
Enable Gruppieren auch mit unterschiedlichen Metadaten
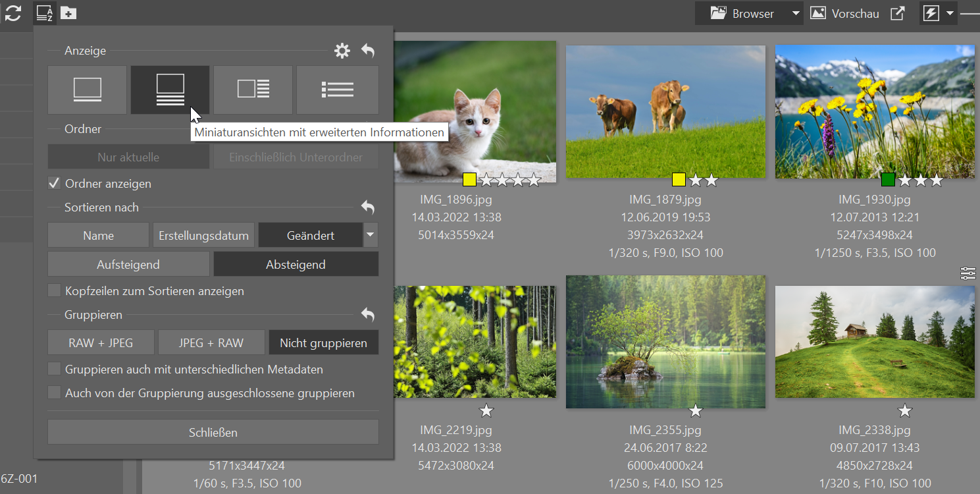point(55,369)
